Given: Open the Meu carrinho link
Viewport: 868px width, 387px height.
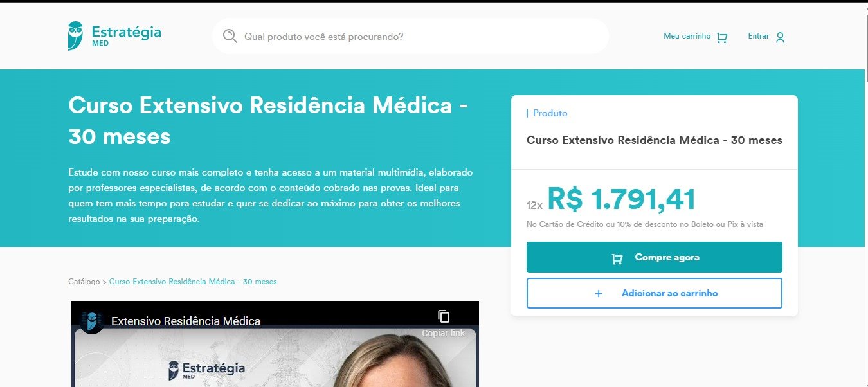Looking at the screenshot, I should click(687, 36).
